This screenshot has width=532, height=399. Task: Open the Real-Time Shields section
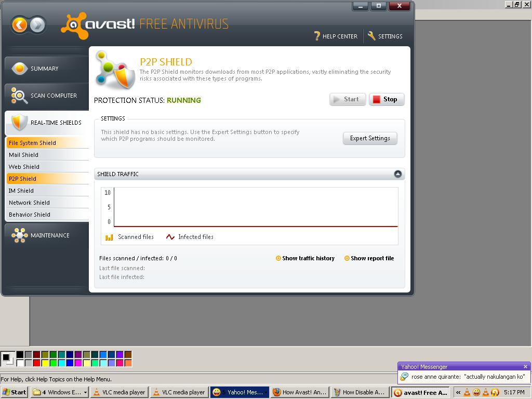tap(47, 123)
